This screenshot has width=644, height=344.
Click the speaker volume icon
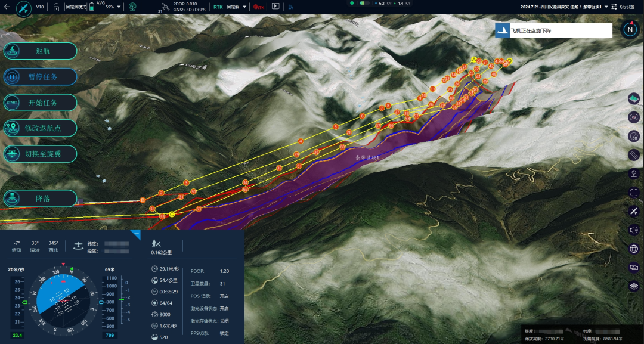(x=634, y=230)
